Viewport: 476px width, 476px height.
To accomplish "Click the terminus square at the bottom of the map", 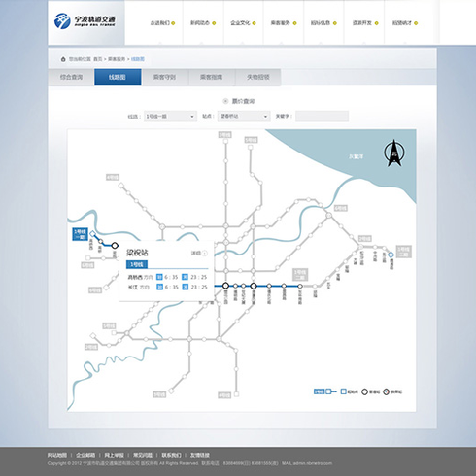I will (x=236, y=394).
